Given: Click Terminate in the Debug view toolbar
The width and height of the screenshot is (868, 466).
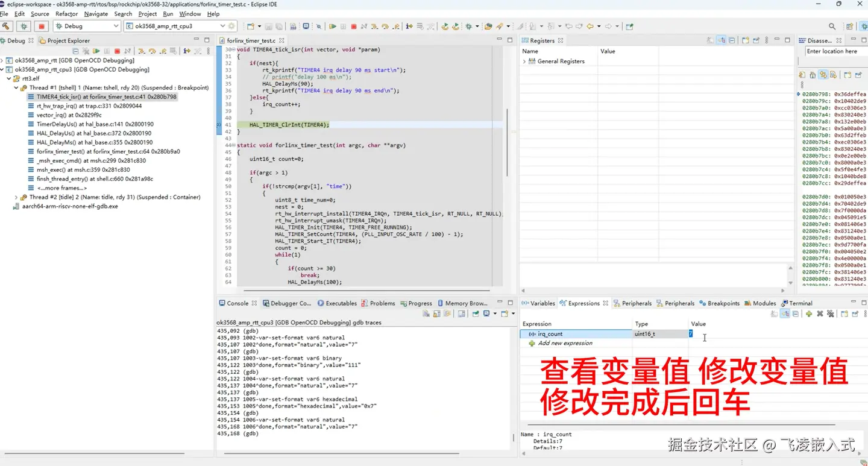Looking at the screenshot, I should 117,51.
